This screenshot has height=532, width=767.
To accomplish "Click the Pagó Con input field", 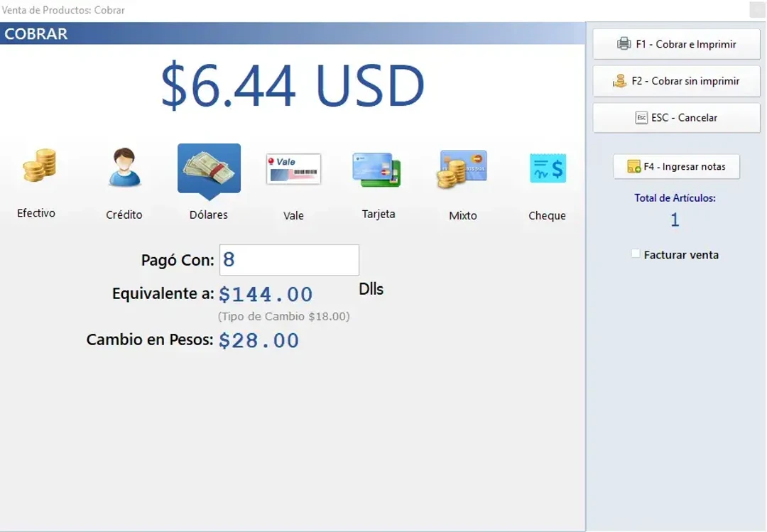I will pos(289,260).
